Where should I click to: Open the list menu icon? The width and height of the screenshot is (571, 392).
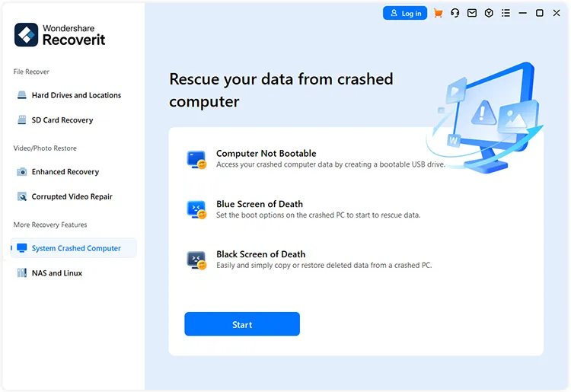(506, 13)
